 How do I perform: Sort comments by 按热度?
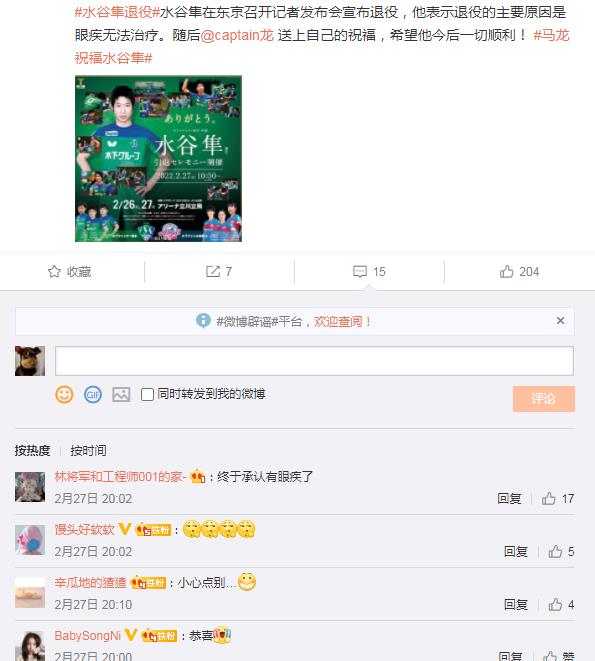coord(32,451)
